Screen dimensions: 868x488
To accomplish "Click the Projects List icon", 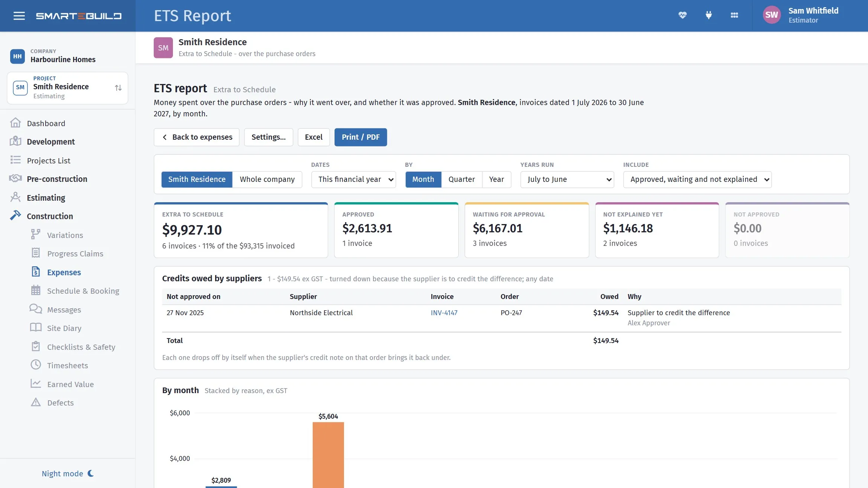I will (x=15, y=160).
